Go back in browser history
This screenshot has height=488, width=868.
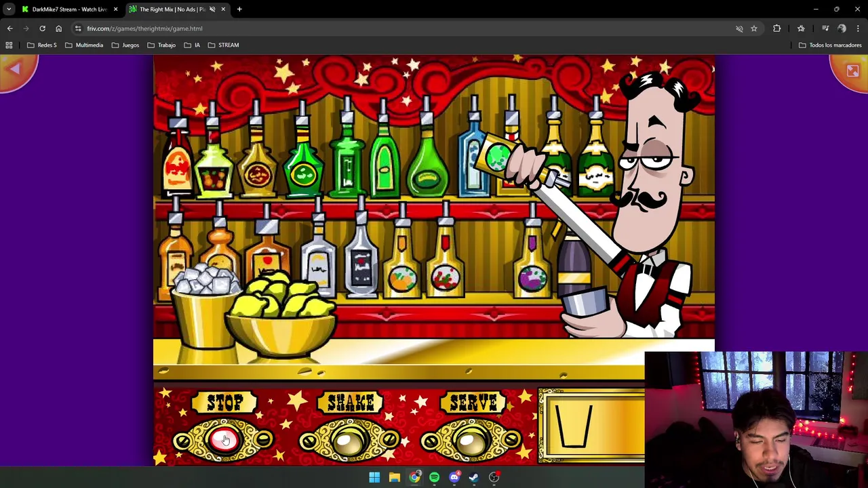pyautogui.click(x=10, y=28)
